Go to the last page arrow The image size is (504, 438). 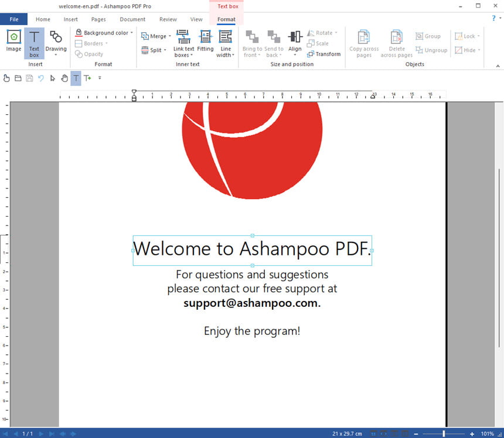tap(52, 433)
